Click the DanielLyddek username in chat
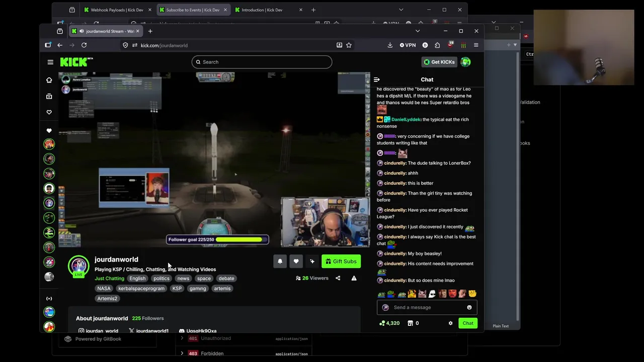This screenshot has width=644, height=362. (406, 120)
